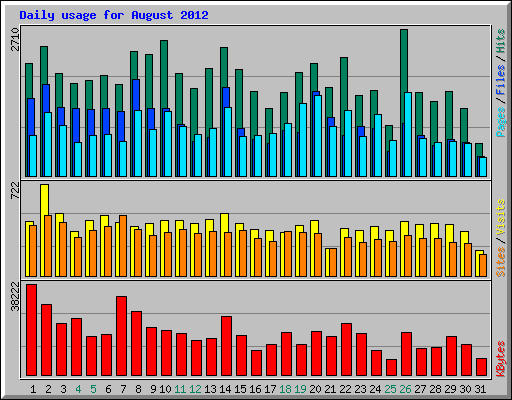Click the red KBytes bar for day 7
512x400 pixels.
point(121,336)
